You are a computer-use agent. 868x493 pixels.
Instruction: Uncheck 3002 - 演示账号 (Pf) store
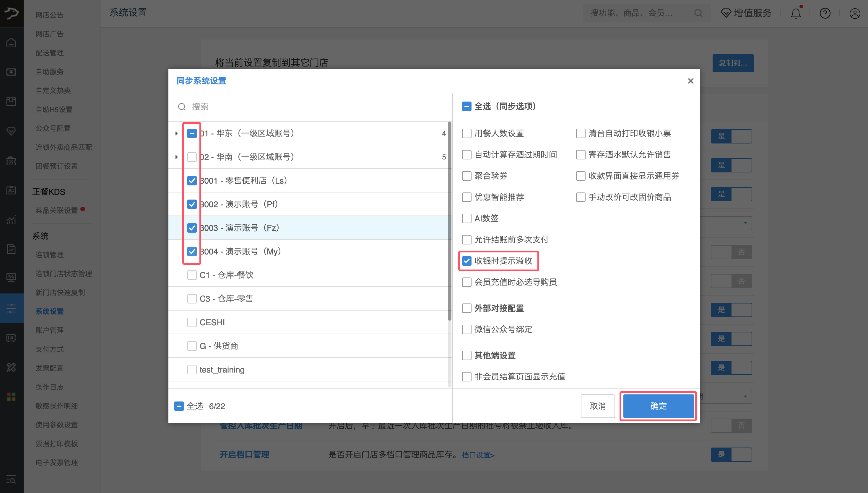tap(192, 204)
